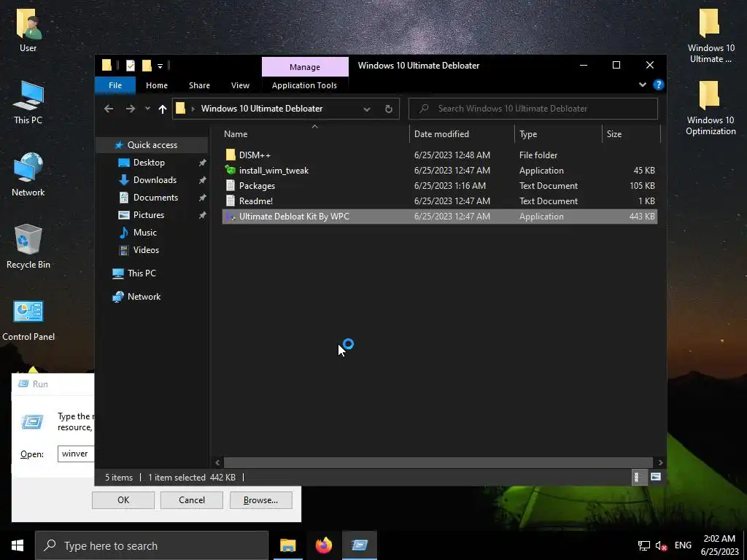747x560 pixels.
Task: Open File Explorer from the taskbar
Action: click(287, 545)
